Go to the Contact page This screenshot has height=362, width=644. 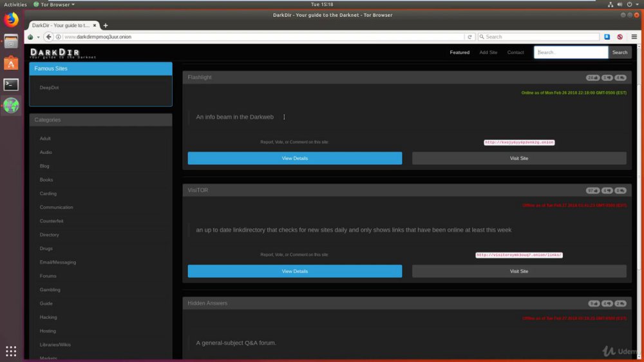pos(515,52)
